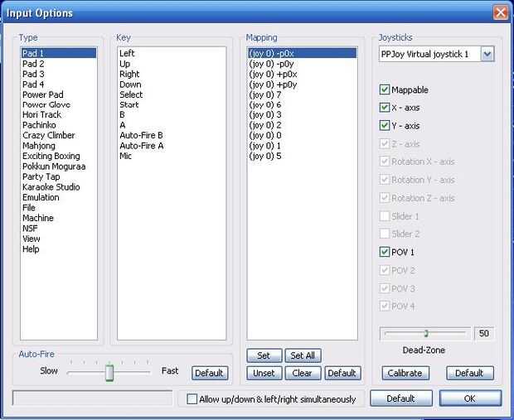Select Power Glove in Type list
Image resolution: width=514 pixels, height=420 pixels.
[59, 104]
